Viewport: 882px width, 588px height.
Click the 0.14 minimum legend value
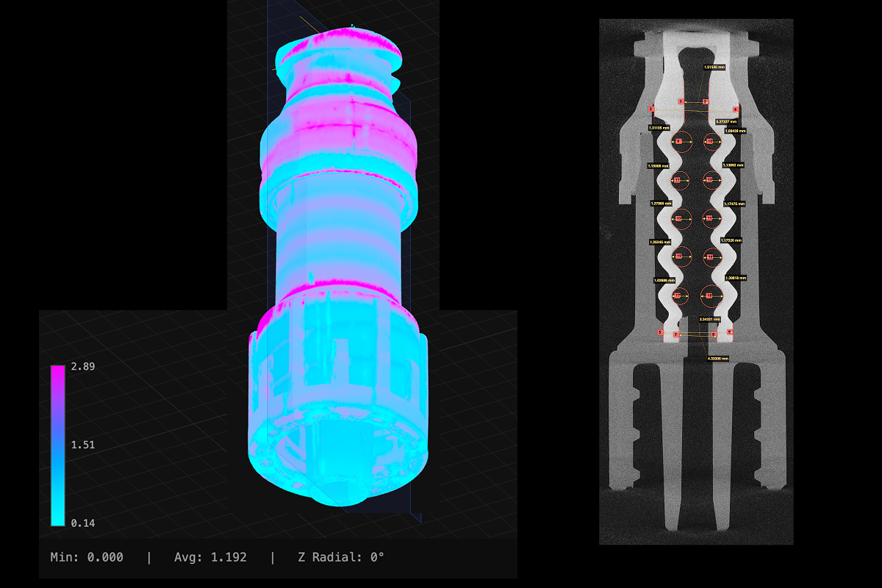coord(82,523)
